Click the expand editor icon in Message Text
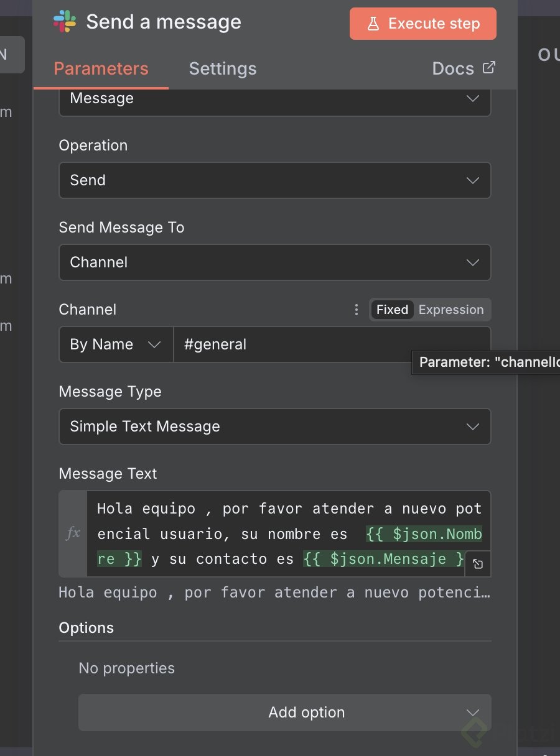The image size is (560, 756). click(x=477, y=564)
